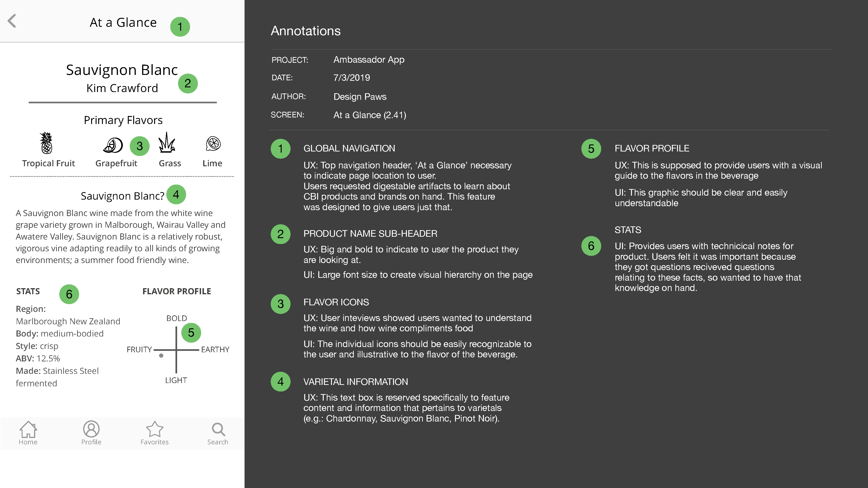Click the 'ABV: 12.5%' stat line
Screen dimensions: 868x488
tap(38, 358)
